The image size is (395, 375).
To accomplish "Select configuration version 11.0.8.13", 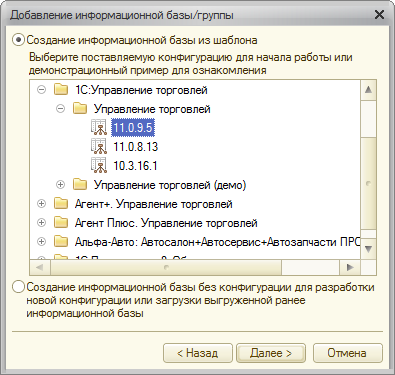I will 135,147.
